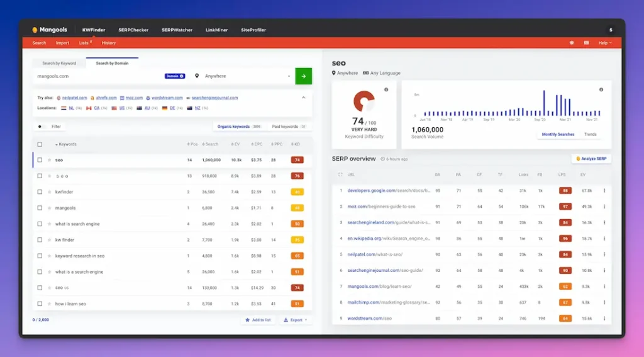
Task: Open the messages icon in red bar
Action: coord(586,43)
